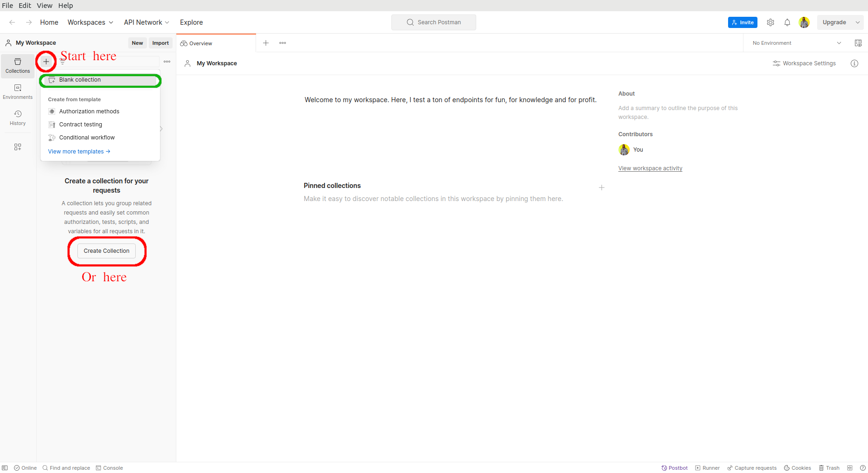Click the Create Collection button
Image resolution: width=868 pixels, height=473 pixels.
(x=106, y=251)
